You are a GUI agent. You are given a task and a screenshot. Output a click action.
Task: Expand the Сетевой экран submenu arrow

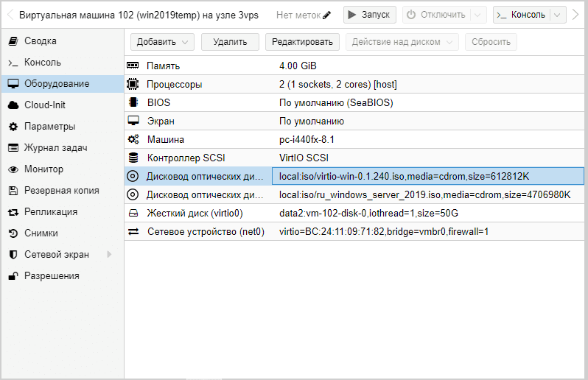pyautogui.click(x=109, y=255)
